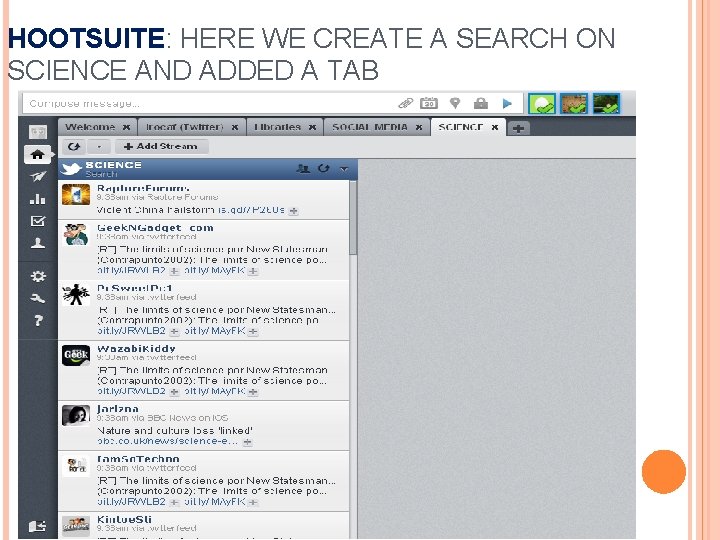This screenshot has height=540, width=720.
Task: Click the Jarizna avatar photo
Action: [76, 416]
